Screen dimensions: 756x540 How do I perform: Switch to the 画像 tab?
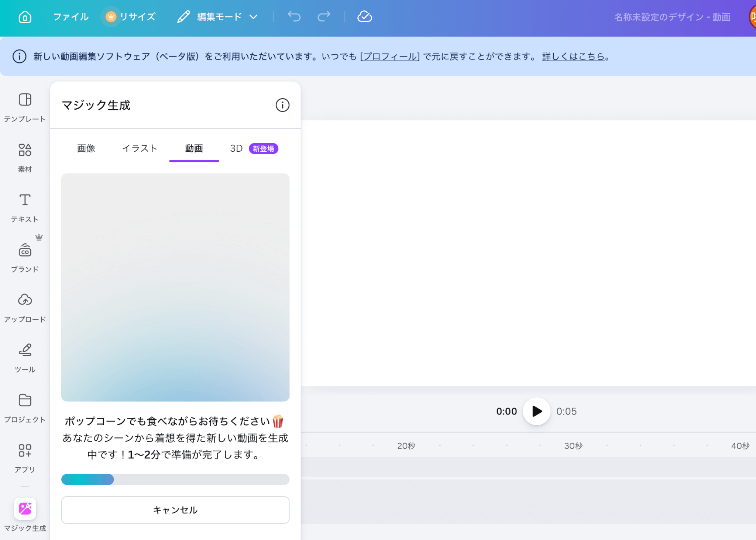tap(86, 148)
